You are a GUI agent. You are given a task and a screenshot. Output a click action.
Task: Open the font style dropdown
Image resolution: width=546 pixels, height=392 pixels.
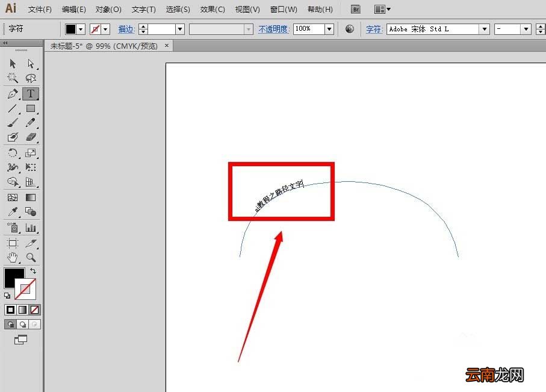[x=526, y=30]
